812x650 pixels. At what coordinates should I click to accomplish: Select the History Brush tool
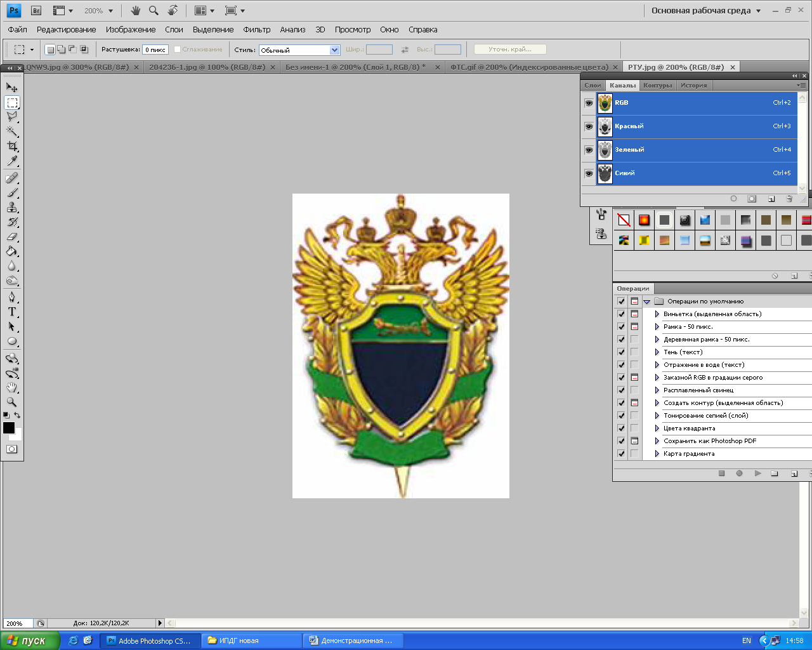click(x=12, y=222)
